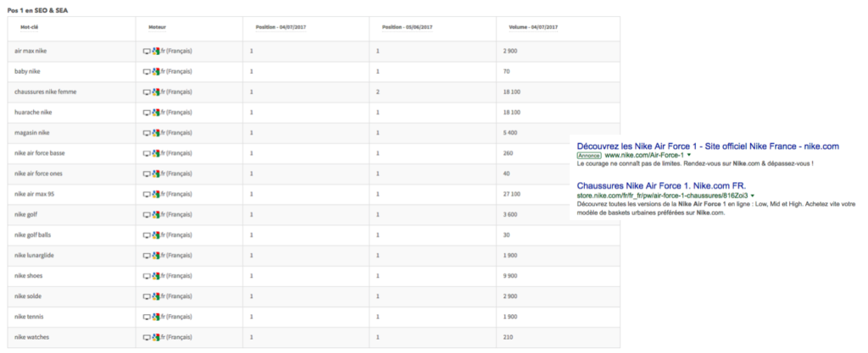Click the Google icon in the baby nike row
The height and width of the screenshot is (353, 868).
(x=156, y=71)
